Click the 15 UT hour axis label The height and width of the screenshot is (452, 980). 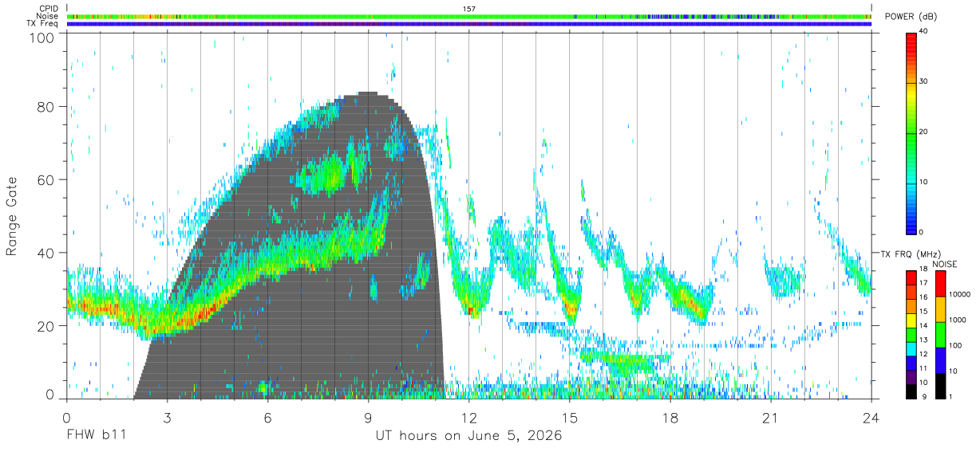pyautogui.click(x=570, y=419)
